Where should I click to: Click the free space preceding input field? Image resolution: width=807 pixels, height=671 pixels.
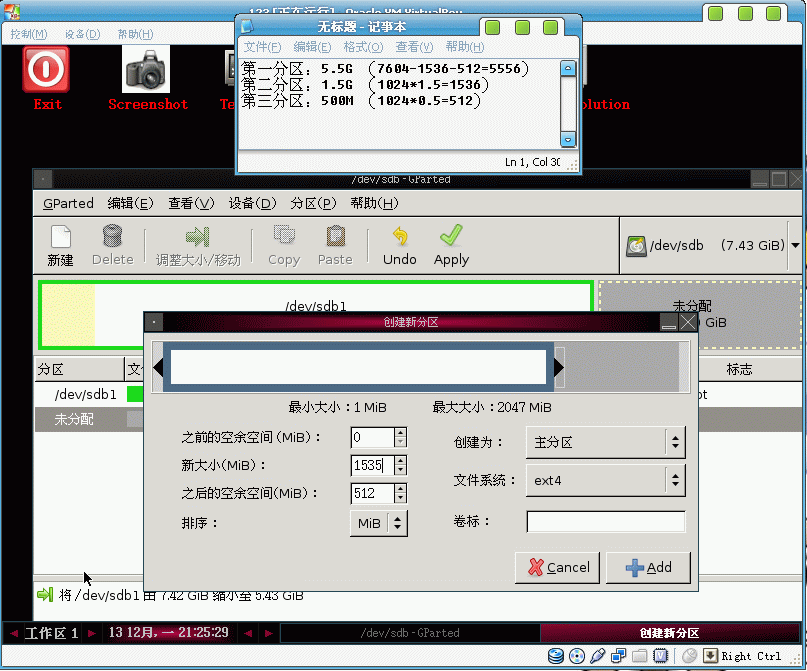click(x=373, y=437)
